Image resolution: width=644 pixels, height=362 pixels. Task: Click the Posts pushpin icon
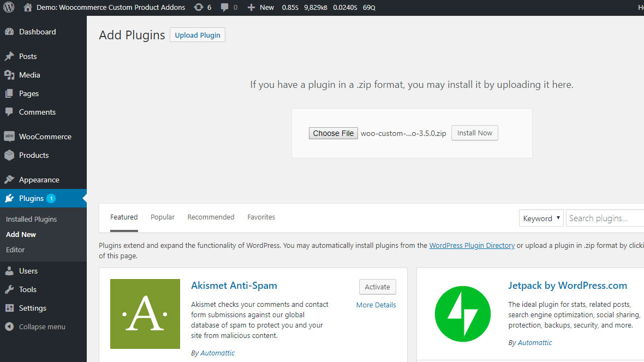coord(9,56)
